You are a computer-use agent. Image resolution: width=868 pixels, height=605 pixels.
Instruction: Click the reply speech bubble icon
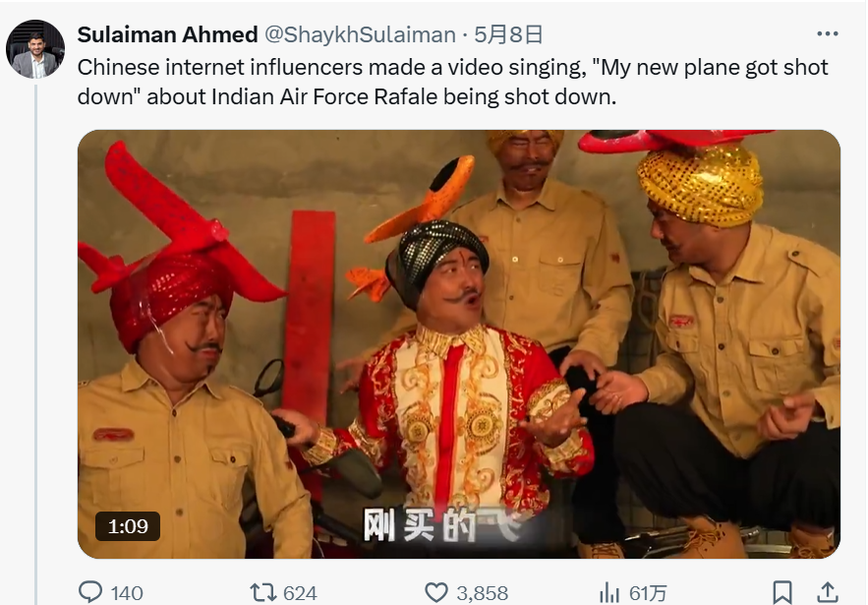pos(90,592)
